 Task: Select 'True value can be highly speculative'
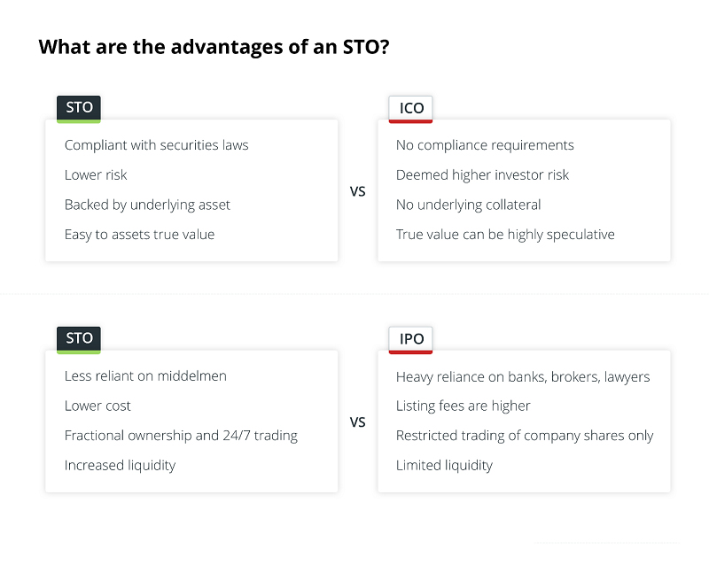(505, 235)
